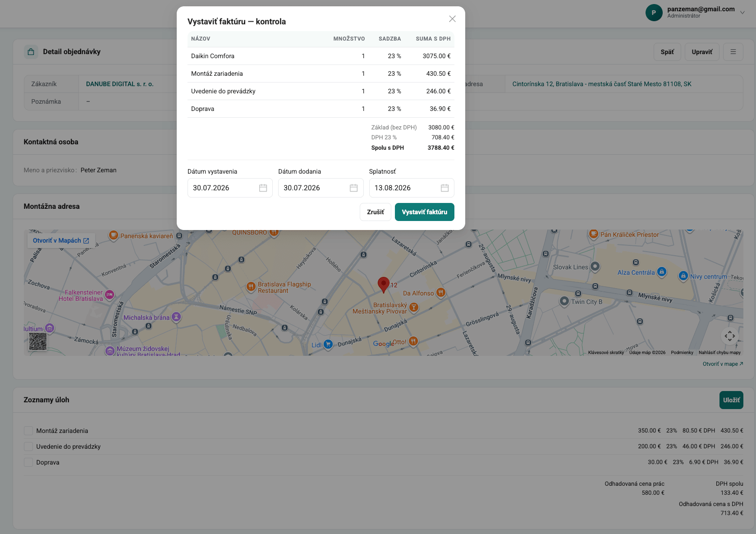Open customer DANUBE DIGITAL s. r. o.

click(x=120, y=84)
